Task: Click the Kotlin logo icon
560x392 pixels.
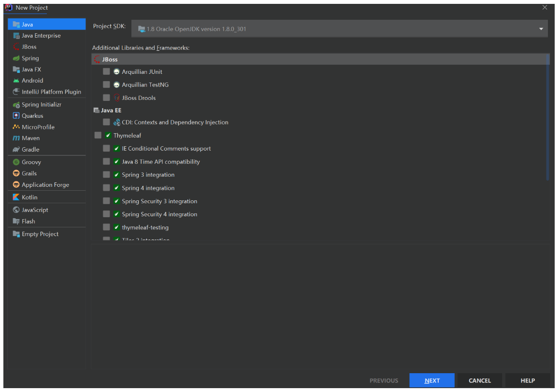Action: click(16, 197)
